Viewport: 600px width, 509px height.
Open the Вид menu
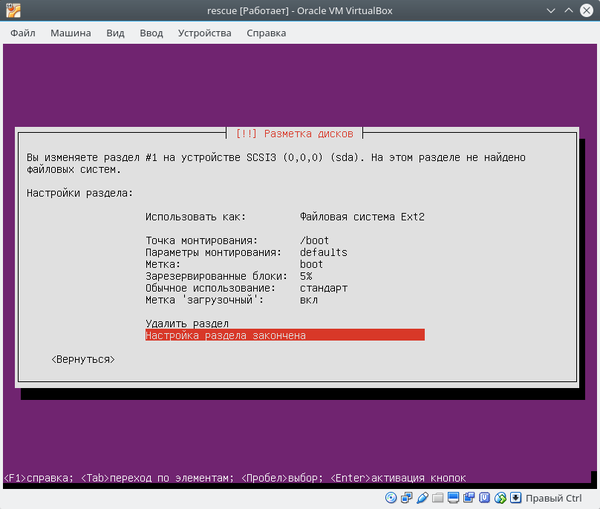click(x=115, y=33)
